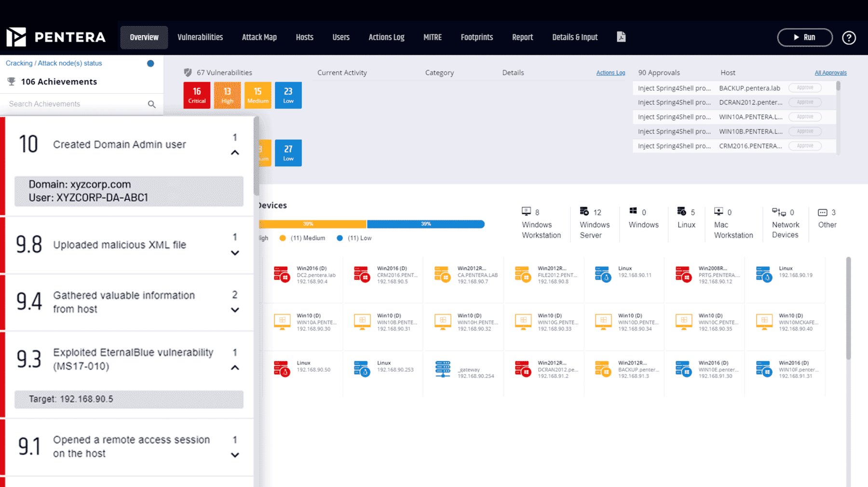Open the All Approvals link
The image size is (868, 487).
tap(830, 73)
